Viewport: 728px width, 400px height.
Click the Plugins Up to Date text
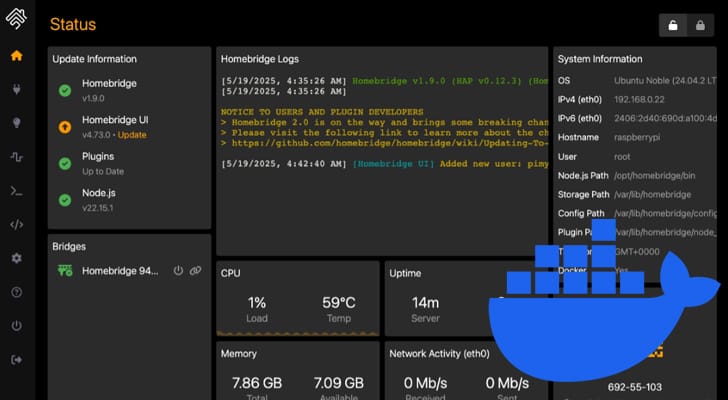point(103,171)
